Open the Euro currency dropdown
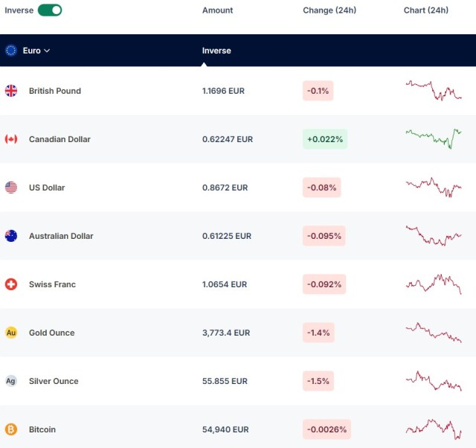The height and width of the screenshot is (448, 476). [36, 51]
